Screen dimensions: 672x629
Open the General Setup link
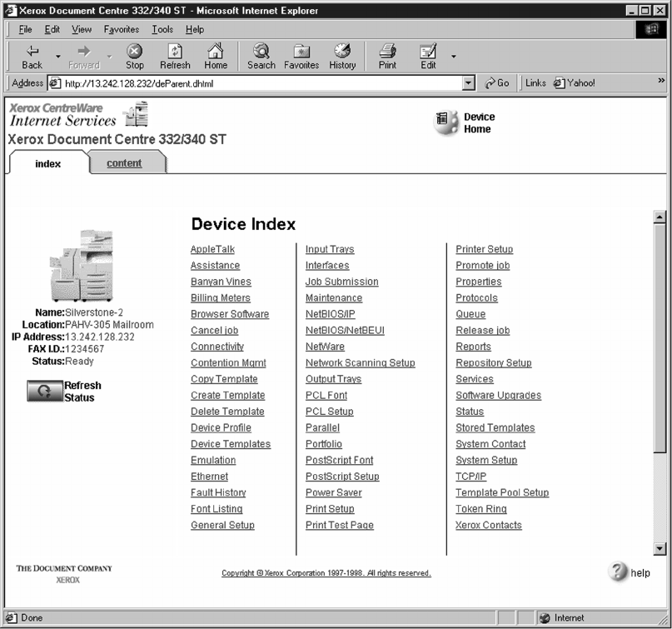[x=222, y=525]
